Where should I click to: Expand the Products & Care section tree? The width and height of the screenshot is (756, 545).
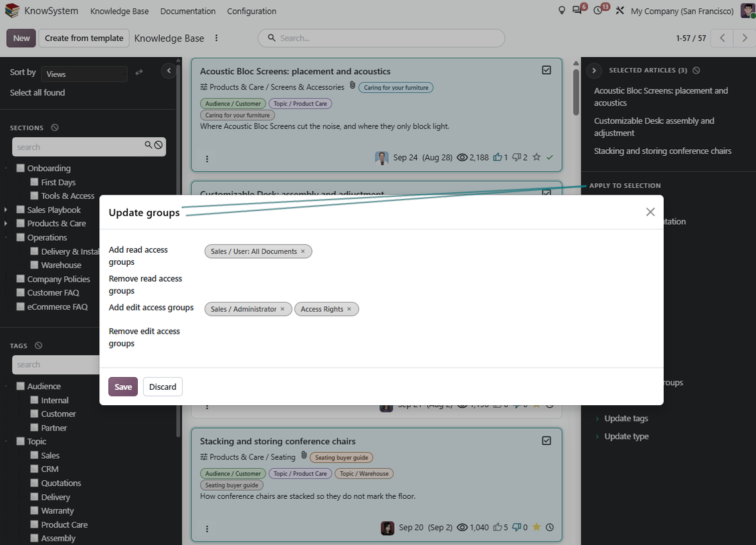point(6,223)
